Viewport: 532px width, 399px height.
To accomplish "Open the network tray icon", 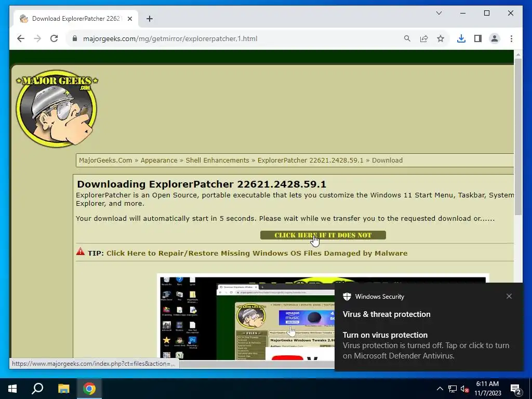I will click(x=453, y=389).
